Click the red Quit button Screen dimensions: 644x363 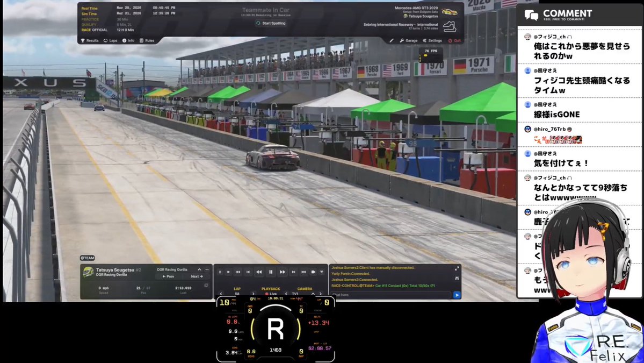[x=454, y=41]
